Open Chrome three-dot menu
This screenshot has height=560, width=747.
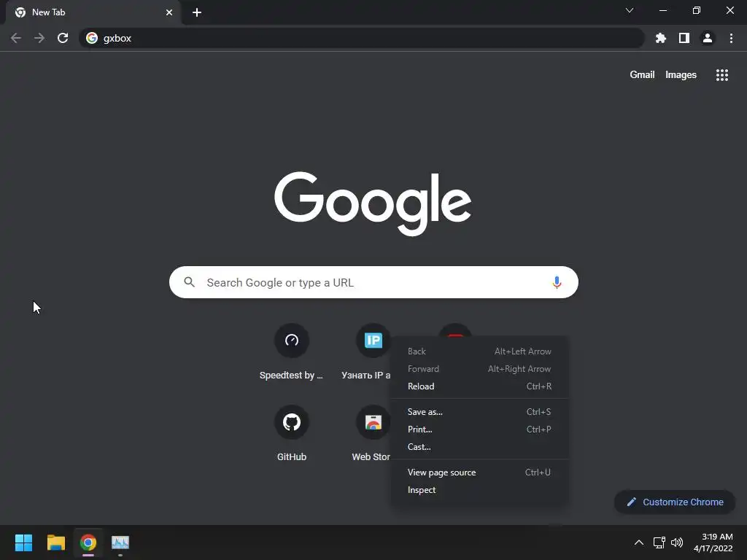pos(731,38)
